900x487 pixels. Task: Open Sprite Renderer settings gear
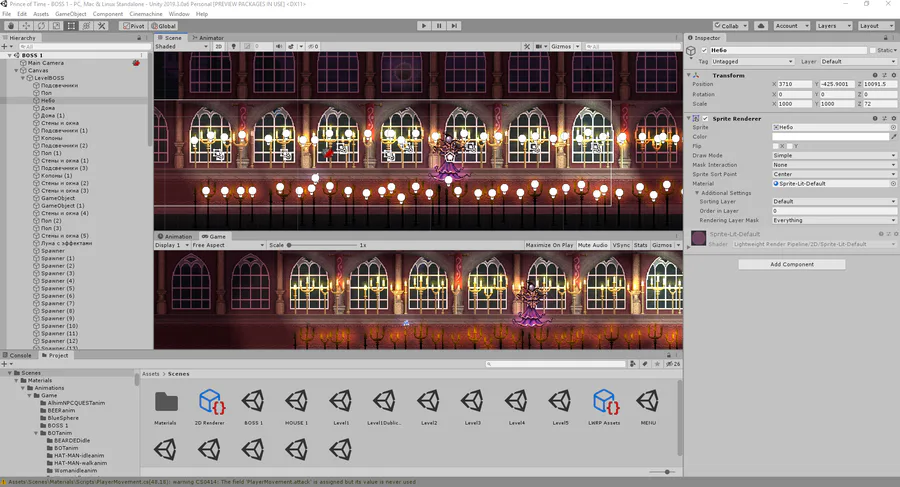click(894, 118)
